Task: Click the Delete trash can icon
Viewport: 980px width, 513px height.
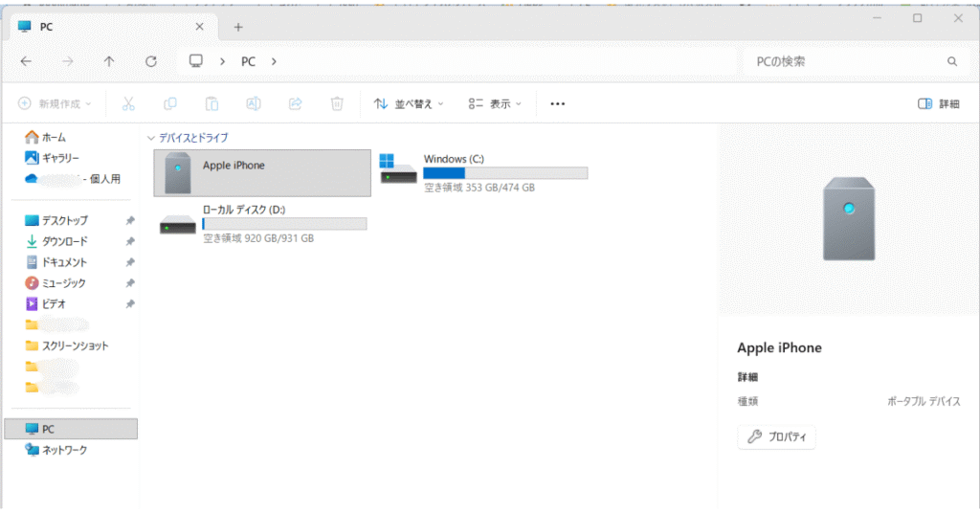Action: 337,103
